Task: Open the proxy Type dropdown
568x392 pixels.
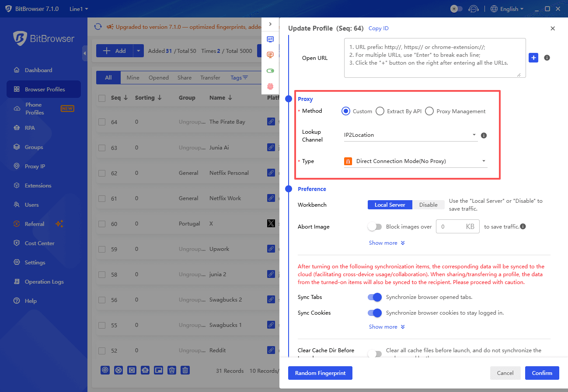Action: point(415,161)
